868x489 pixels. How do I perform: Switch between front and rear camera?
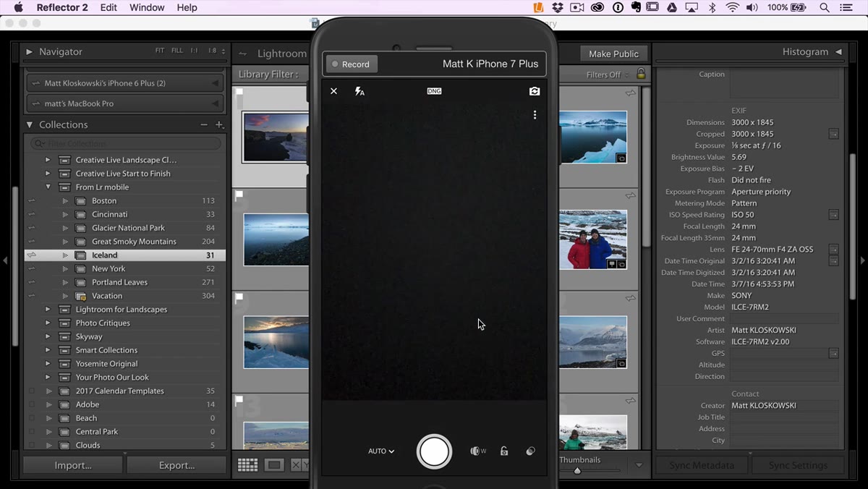pos(535,91)
